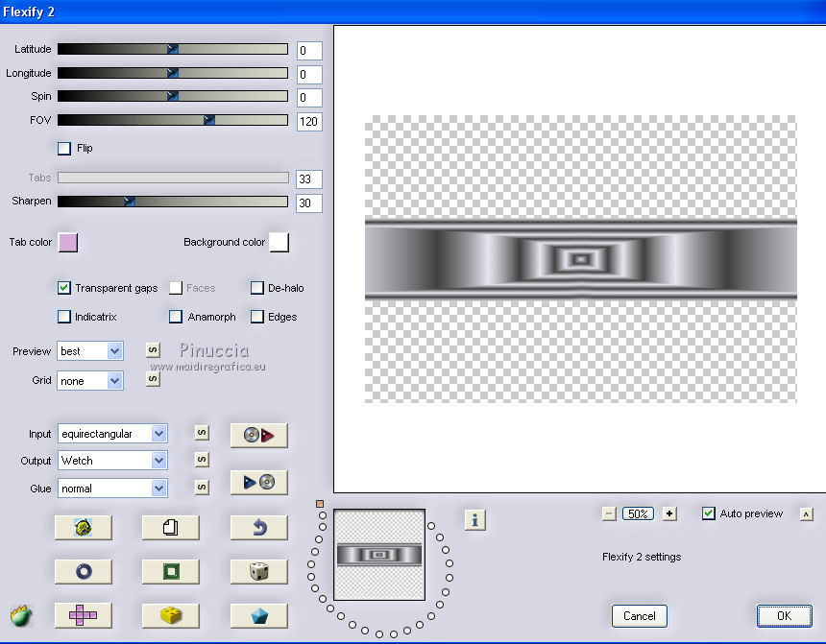The height and width of the screenshot is (644, 826).
Task: Click the dice randomize button
Action: pyautogui.click(x=258, y=571)
